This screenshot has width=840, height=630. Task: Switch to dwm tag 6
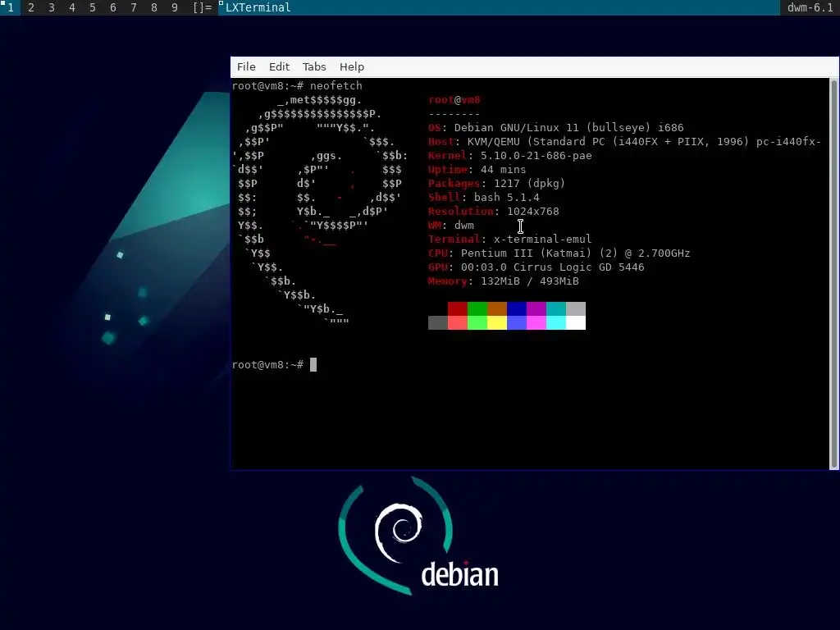pos(112,7)
